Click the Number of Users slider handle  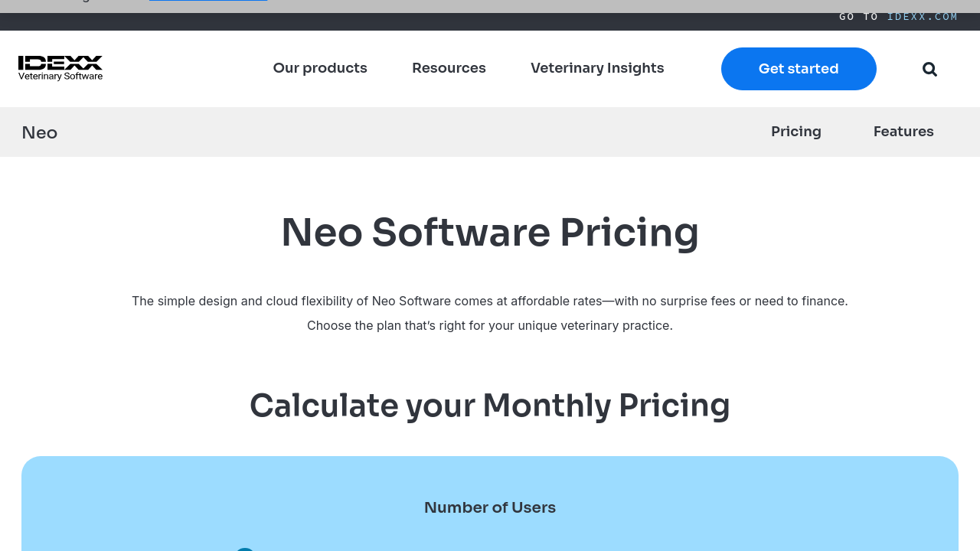point(245,548)
